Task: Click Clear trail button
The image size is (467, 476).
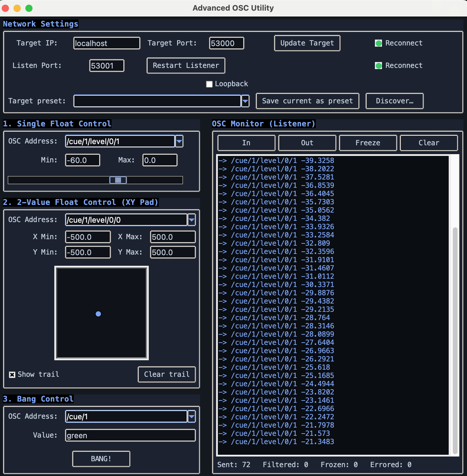Action: pyautogui.click(x=167, y=374)
